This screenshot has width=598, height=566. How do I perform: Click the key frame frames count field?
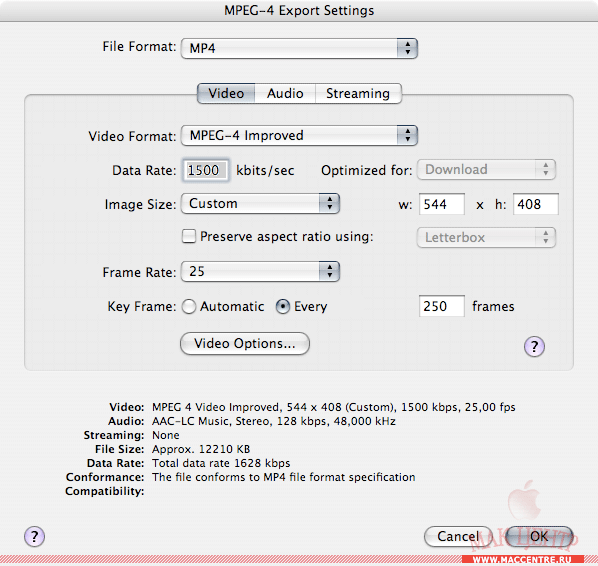(442, 306)
